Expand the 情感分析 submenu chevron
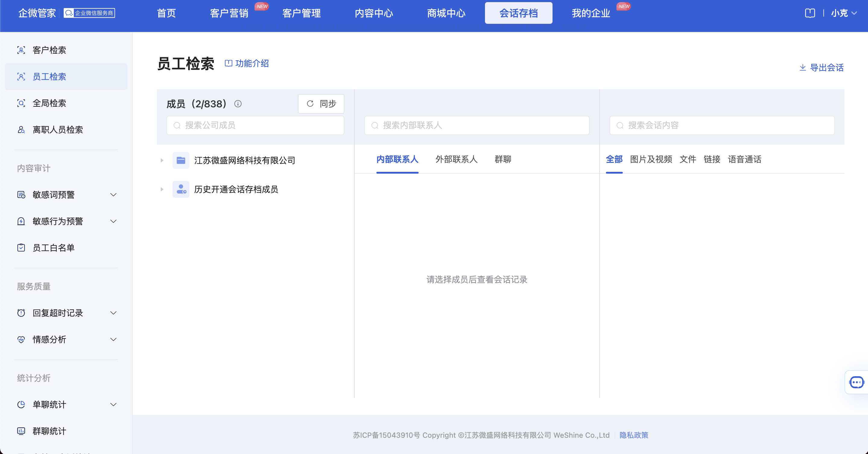The image size is (868, 454). coord(114,339)
